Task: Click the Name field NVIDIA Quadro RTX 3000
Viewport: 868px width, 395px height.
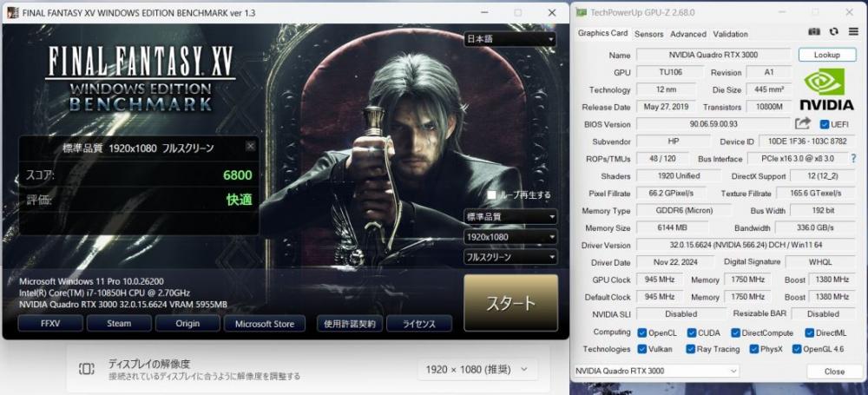Action: (713, 55)
